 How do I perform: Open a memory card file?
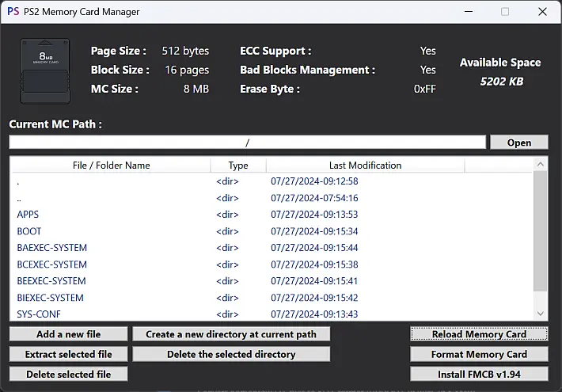[519, 143]
